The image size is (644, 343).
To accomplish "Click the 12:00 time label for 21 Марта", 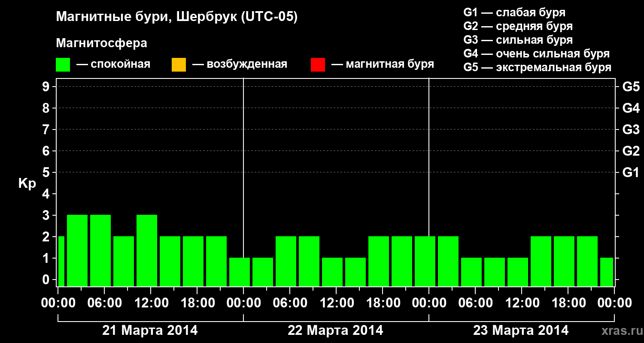I will (151, 303).
